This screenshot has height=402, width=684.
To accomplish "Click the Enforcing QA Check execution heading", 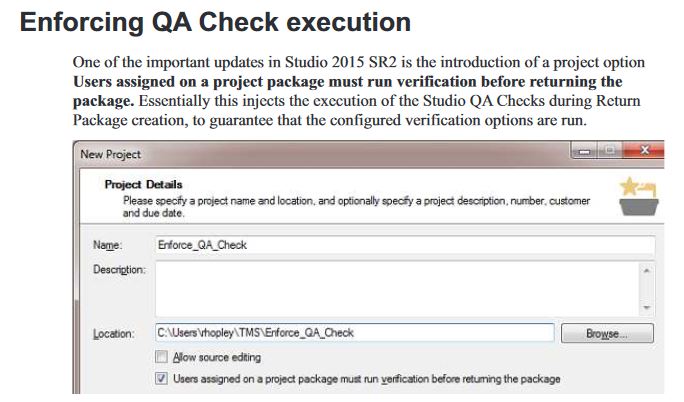I will point(215,21).
